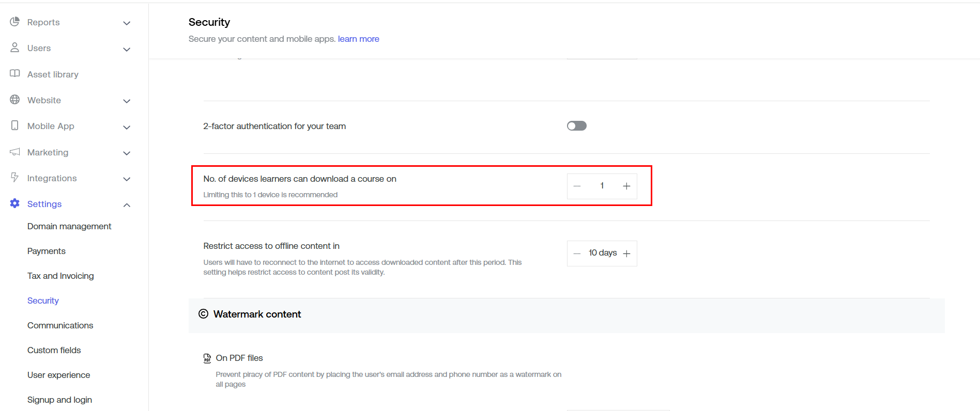Open the learn more link
Screen dimensions: 980x411
(x=358, y=39)
